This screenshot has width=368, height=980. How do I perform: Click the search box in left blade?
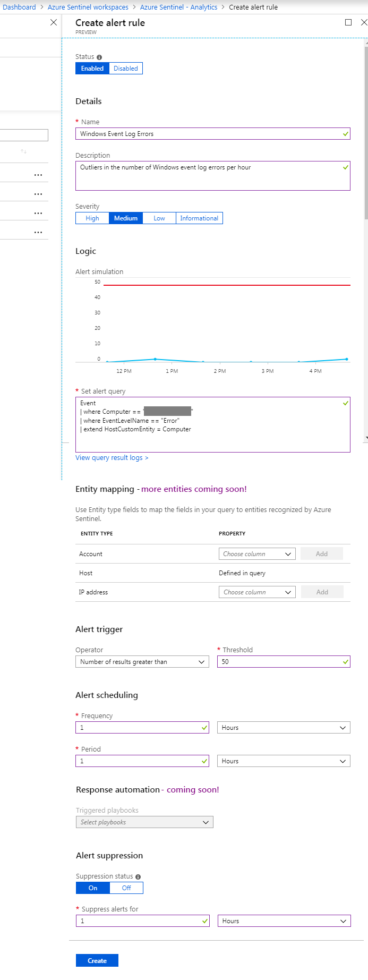[x=24, y=135]
